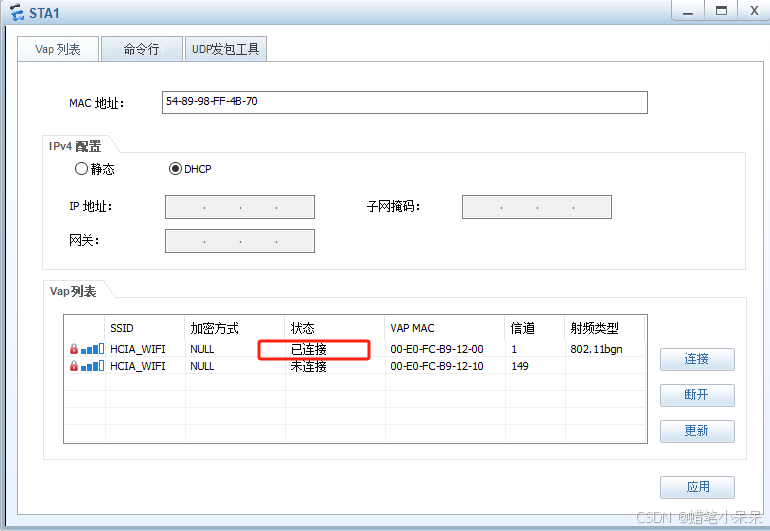
Task: Click the 网关 input field
Action: point(240,241)
